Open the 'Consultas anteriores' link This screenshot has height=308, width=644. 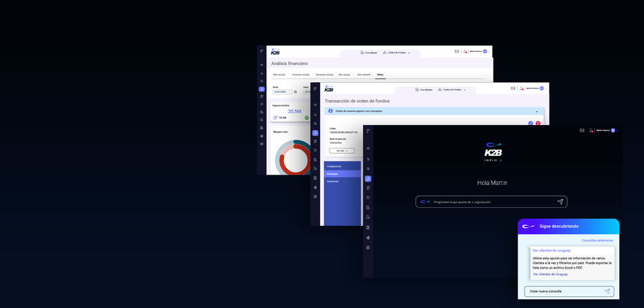596,240
